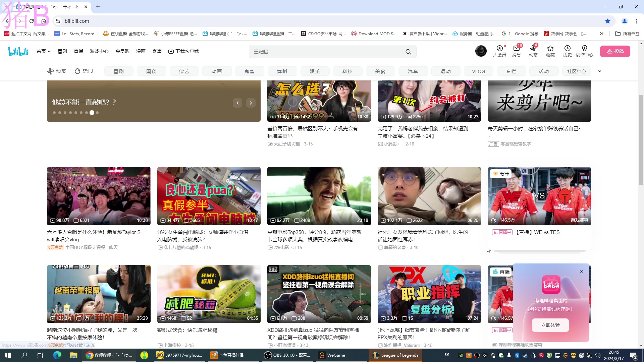Open the 动态 feed icon in header
This screenshot has width=644, height=362.
533,51
